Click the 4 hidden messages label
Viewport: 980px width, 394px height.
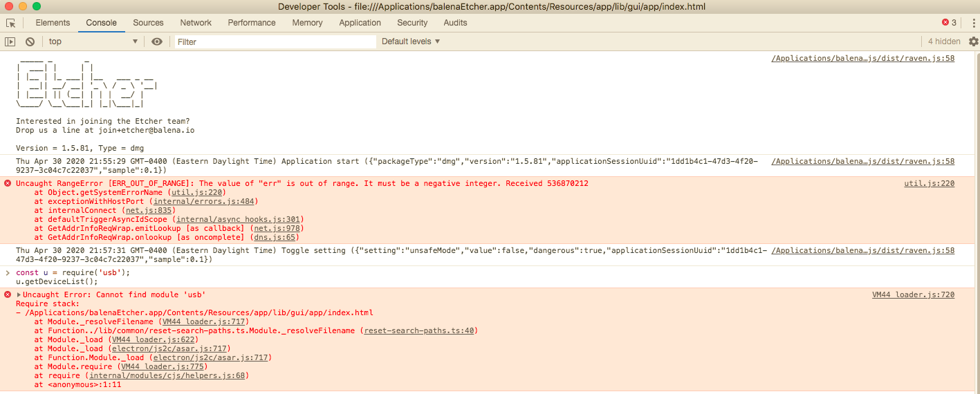pos(944,41)
